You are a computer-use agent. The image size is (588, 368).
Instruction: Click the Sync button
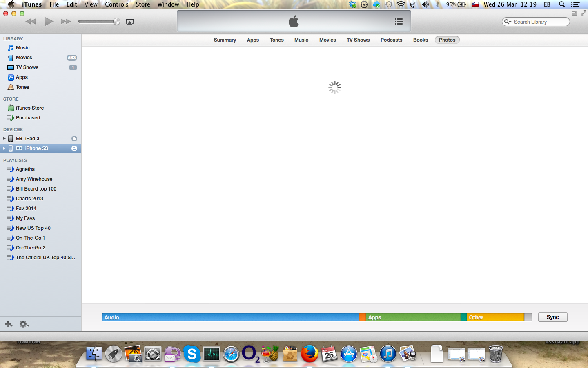552,317
